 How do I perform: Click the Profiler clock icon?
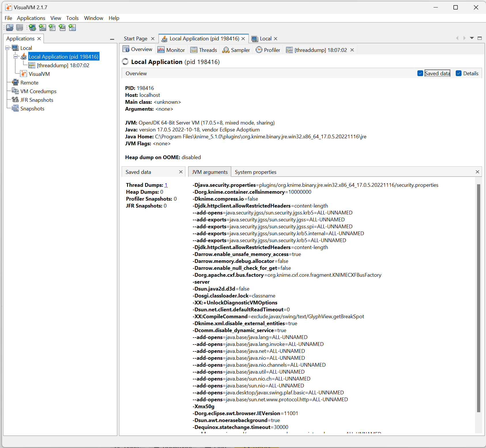click(259, 50)
